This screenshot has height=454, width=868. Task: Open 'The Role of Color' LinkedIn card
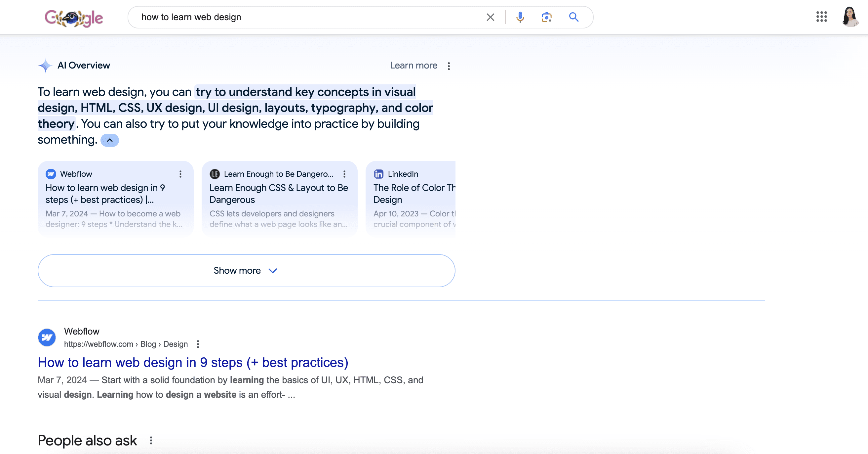[x=411, y=198]
